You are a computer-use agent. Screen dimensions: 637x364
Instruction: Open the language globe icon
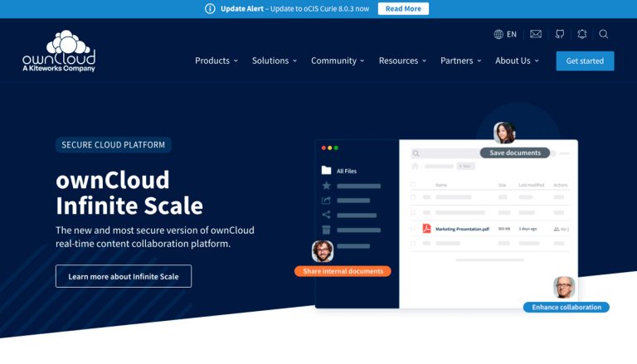498,34
